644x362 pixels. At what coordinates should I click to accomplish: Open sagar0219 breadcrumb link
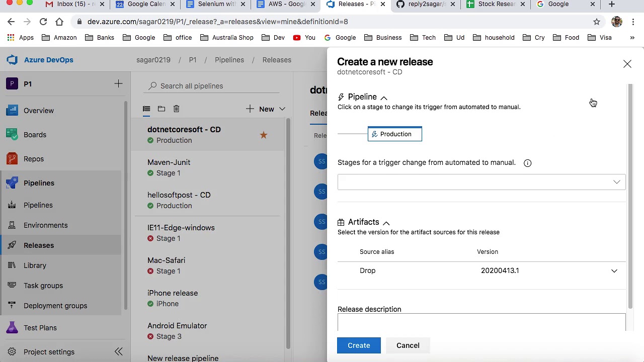pos(153,60)
